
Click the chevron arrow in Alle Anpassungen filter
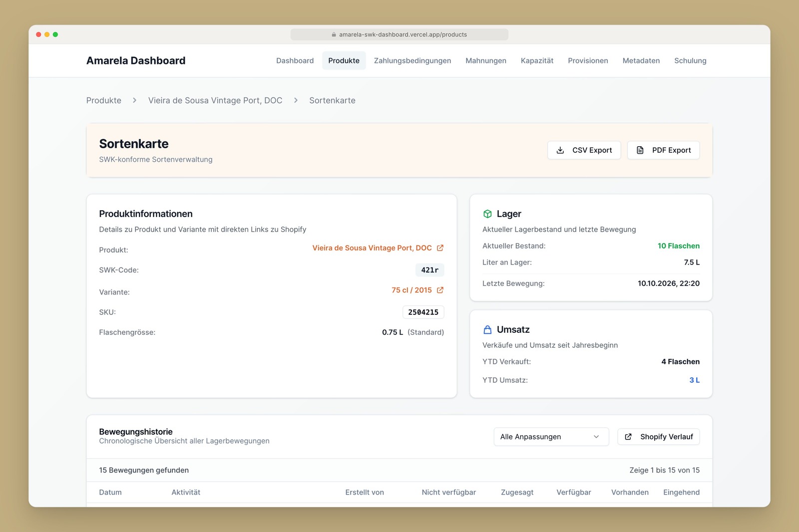(596, 437)
